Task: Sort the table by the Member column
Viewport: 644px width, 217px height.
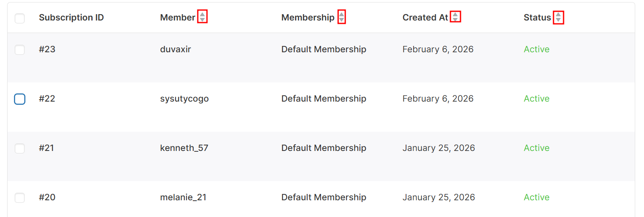Action: [x=202, y=17]
